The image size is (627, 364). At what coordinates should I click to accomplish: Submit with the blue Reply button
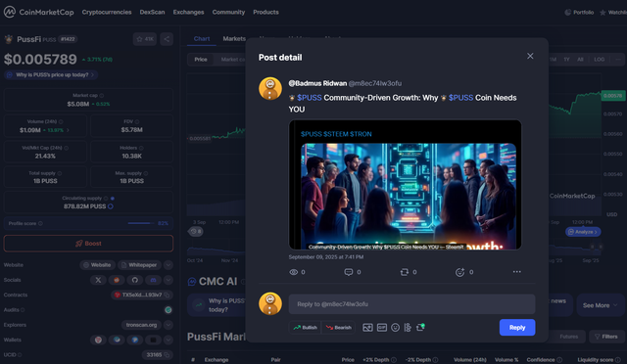517,327
